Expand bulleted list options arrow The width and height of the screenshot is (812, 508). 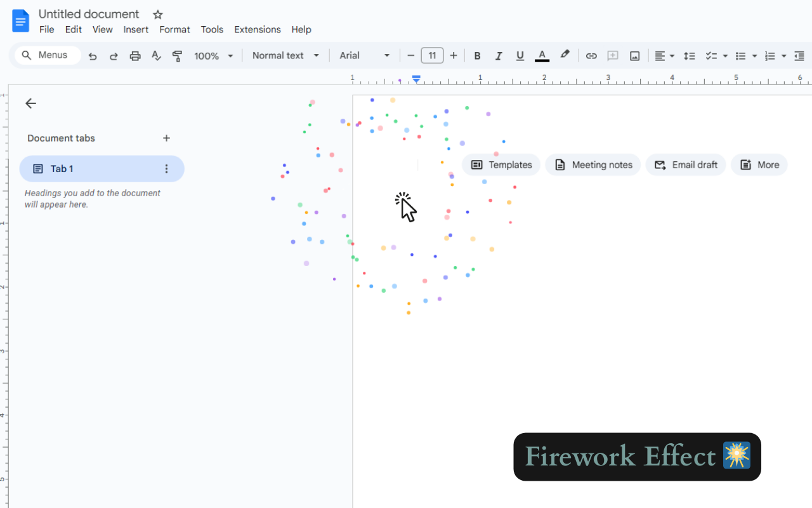pyautogui.click(x=754, y=56)
